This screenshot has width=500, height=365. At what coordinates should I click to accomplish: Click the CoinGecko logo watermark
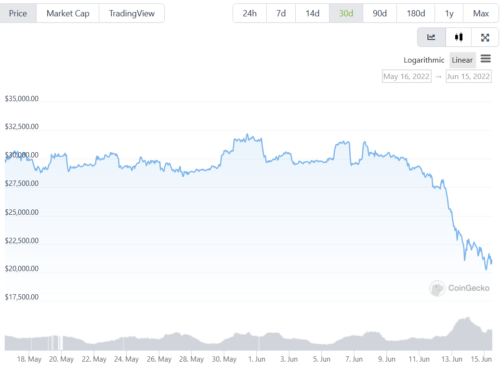(x=460, y=288)
